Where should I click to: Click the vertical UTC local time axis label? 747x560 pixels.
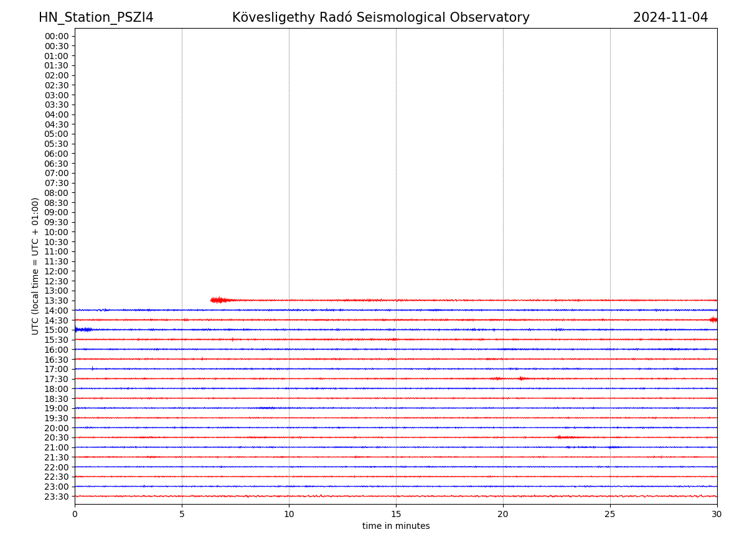coord(35,266)
